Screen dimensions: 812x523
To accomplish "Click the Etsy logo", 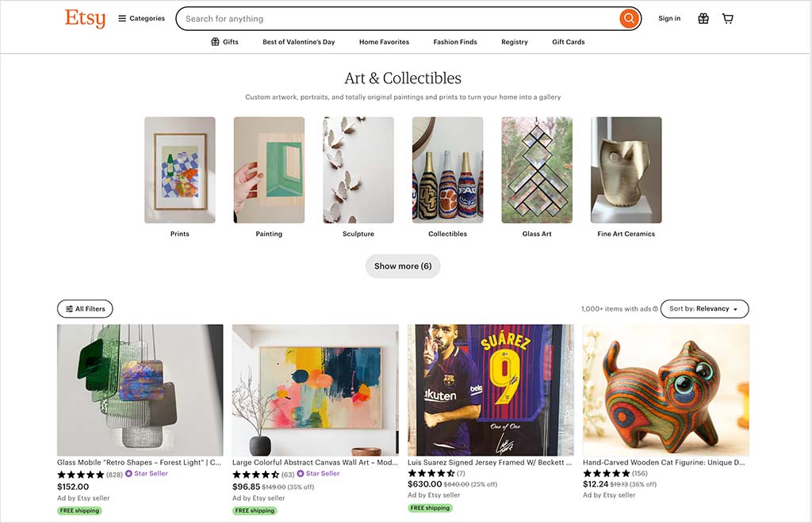I will coord(84,18).
